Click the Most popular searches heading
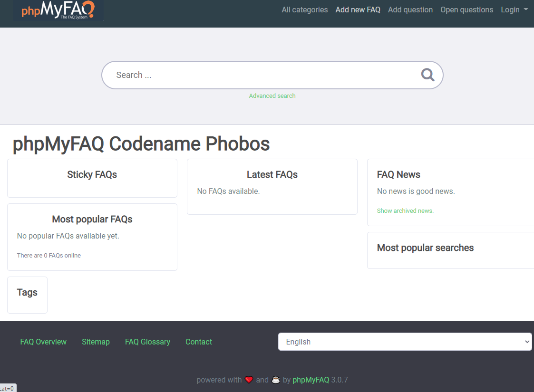The height and width of the screenshot is (392, 534). (425, 248)
